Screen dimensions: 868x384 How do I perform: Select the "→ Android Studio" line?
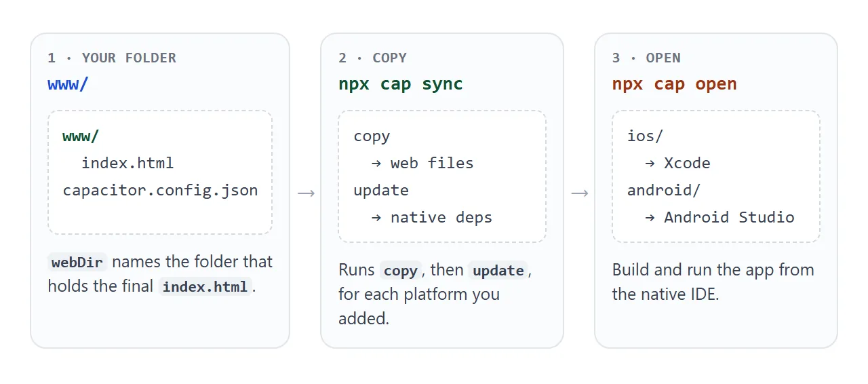719,218
